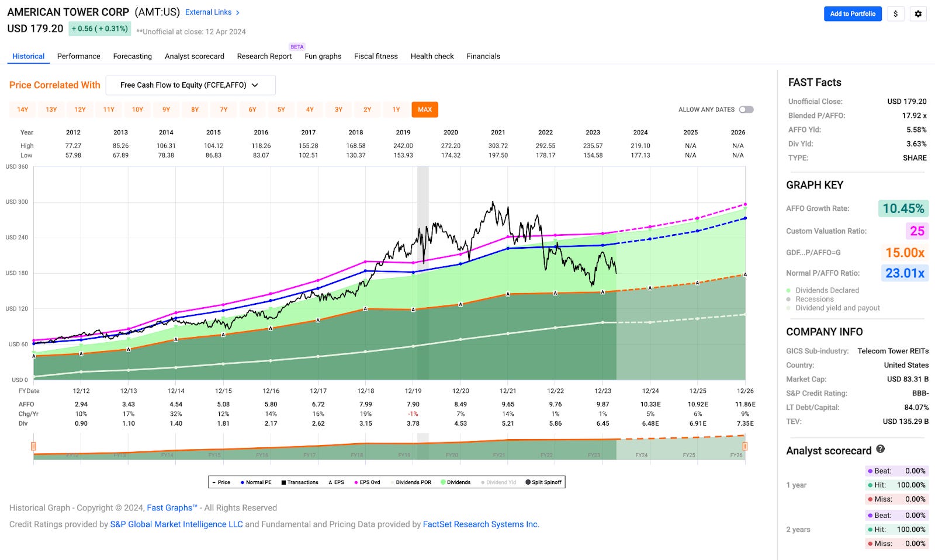This screenshot has width=935, height=560.
Task: Click the 2021 High value 303.72
Action: point(498,146)
